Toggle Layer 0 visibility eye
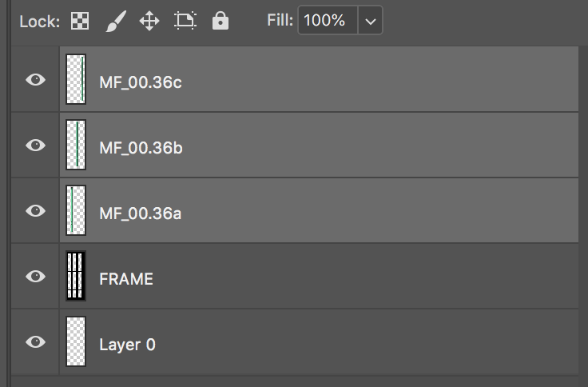 [36, 342]
